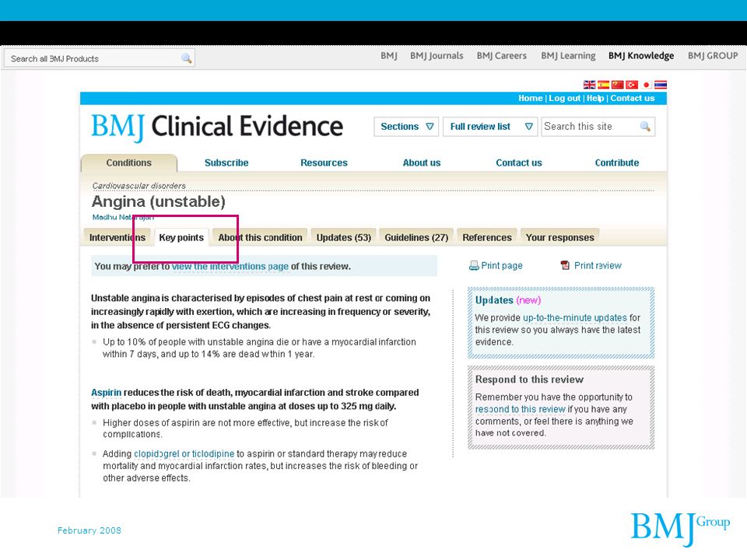
Task: Open BMJ Learning in the top bar
Action: pyautogui.click(x=568, y=56)
